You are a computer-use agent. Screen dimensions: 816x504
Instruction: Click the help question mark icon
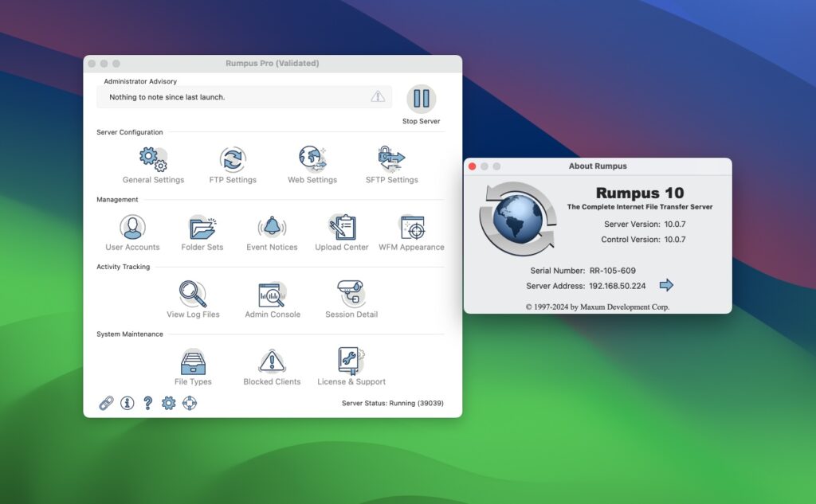click(147, 404)
